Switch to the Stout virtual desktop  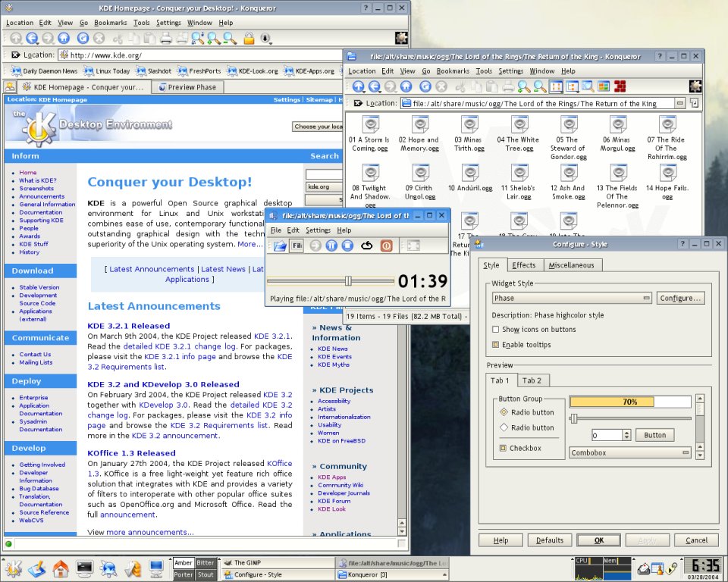(x=206, y=574)
